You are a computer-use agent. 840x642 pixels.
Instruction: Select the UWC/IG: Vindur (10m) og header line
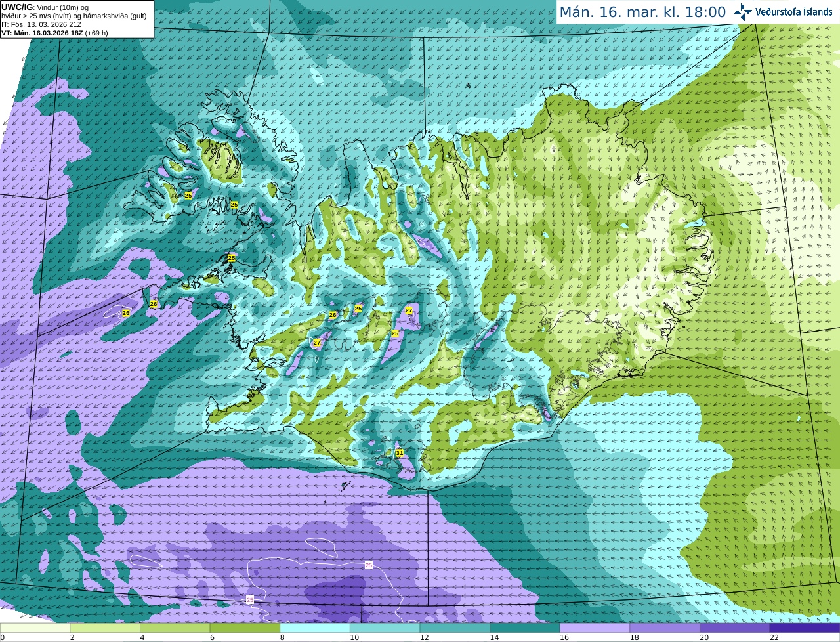click(45, 7)
